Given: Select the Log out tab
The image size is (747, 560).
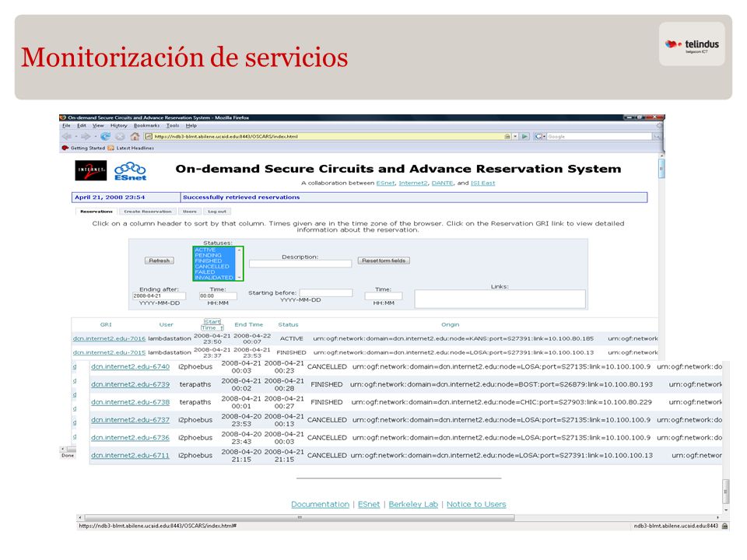Looking at the screenshot, I should tap(217, 212).
